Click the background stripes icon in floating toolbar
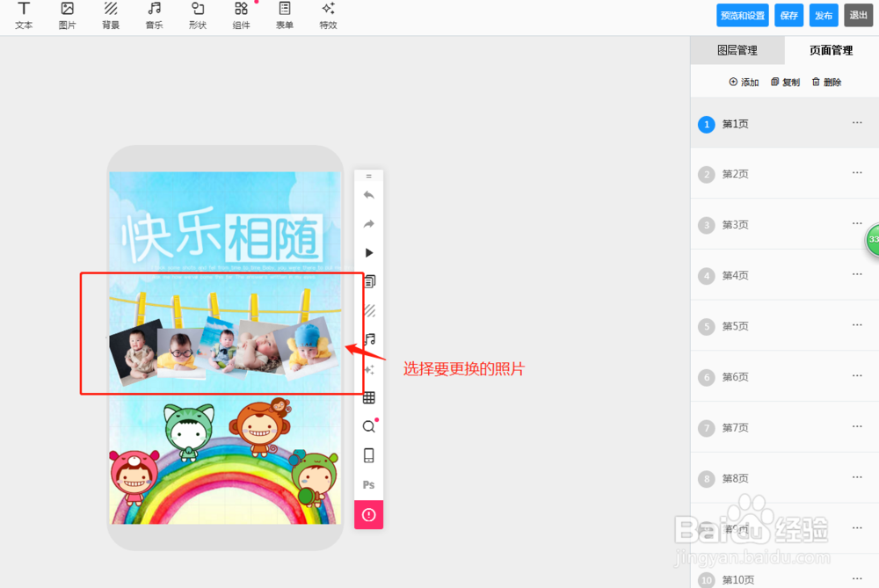The image size is (879, 588). click(x=369, y=310)
